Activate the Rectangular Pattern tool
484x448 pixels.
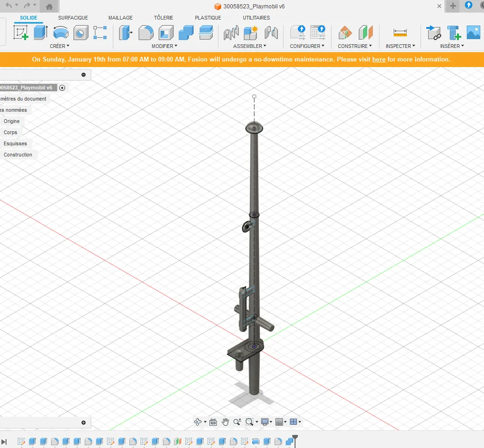(100, 33)
